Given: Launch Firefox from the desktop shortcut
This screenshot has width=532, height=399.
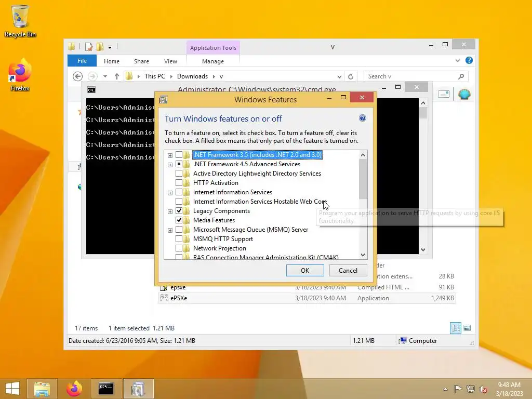Looking at the screenshot, I should click(20, 75).
